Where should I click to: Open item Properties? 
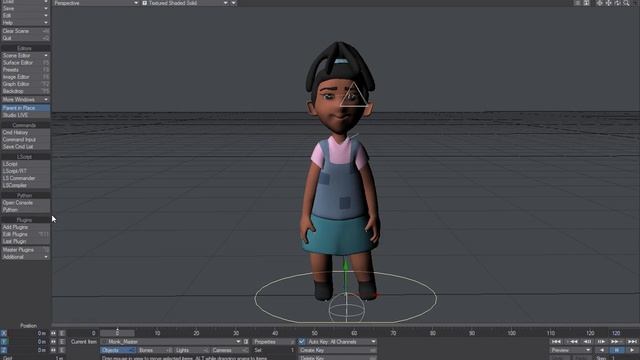(273, 342)
